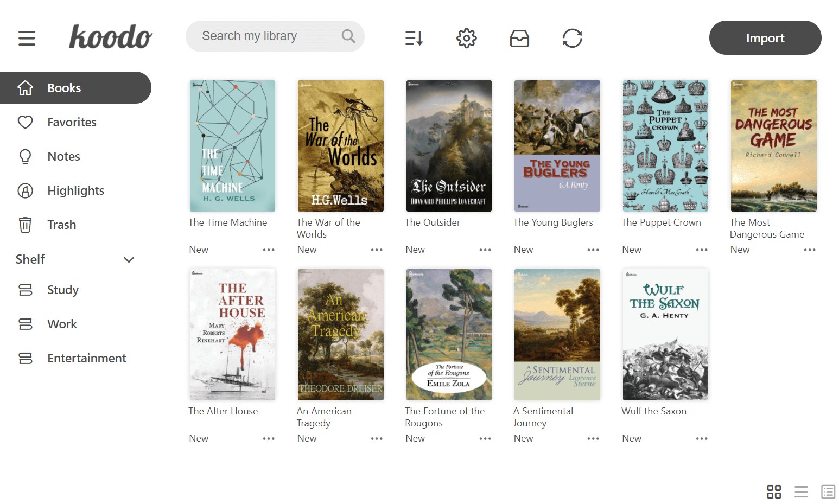Viewport: 839px width, 504px height.
Task: Open more options for Wulf the Saxon
Action: [701, 438]
